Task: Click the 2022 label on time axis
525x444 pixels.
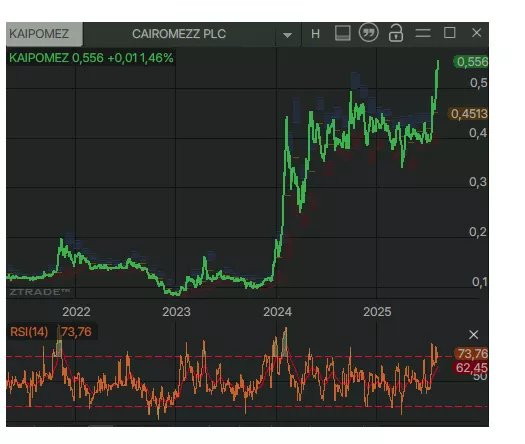Action: [76, 312]
